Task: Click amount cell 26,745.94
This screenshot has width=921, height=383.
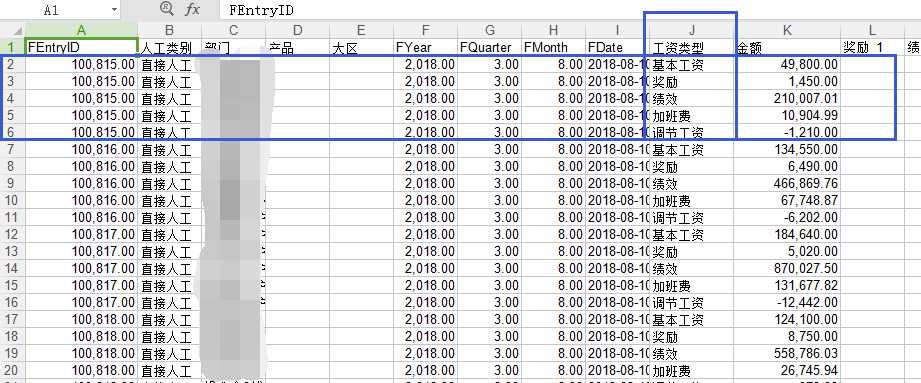Action: (x=788, y=371)
